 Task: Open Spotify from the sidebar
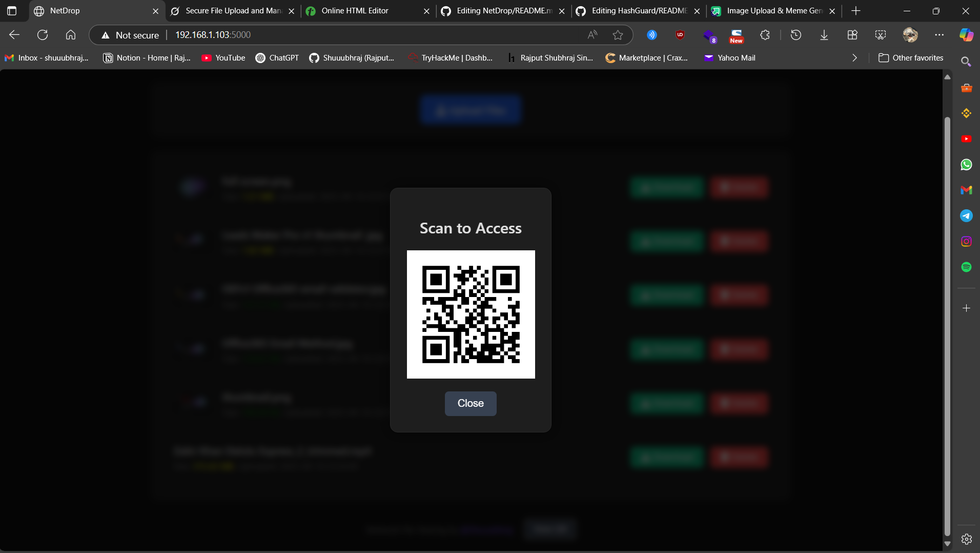click(967, 267)
